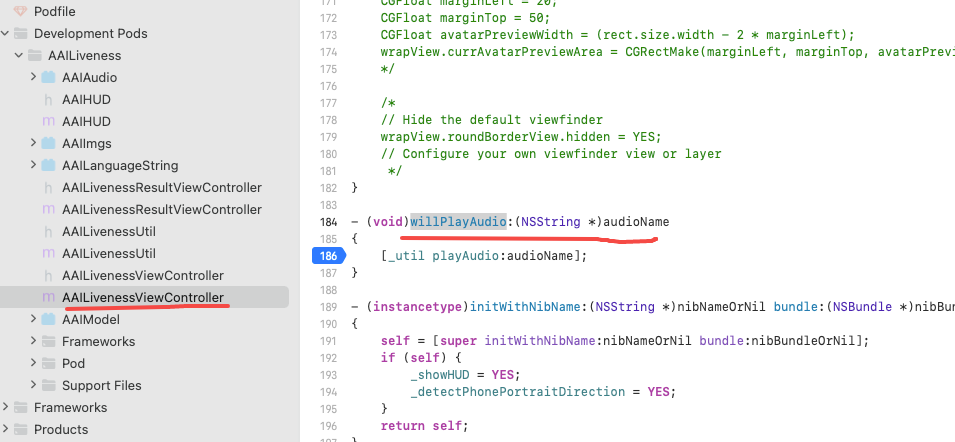Click playAudio on line 186
The image size is (955, 442).
click(x=466, y=256)
